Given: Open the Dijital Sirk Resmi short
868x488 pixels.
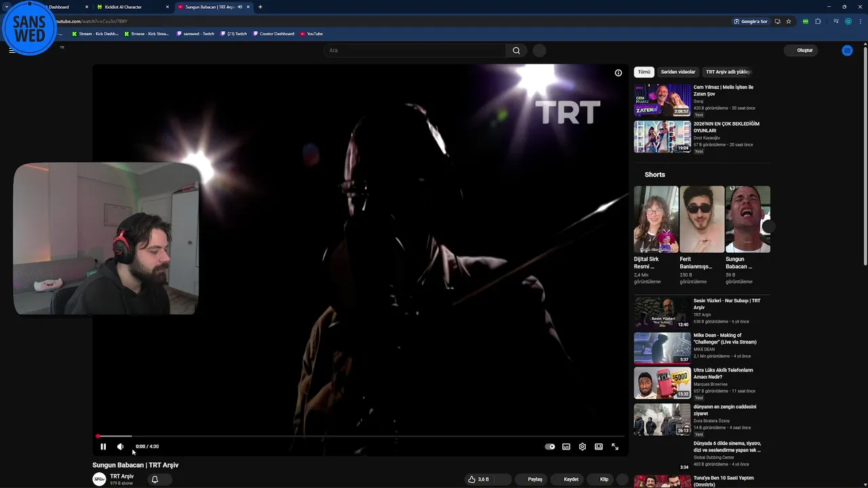Looking at the screenshot, I should (x=656, y=219).
